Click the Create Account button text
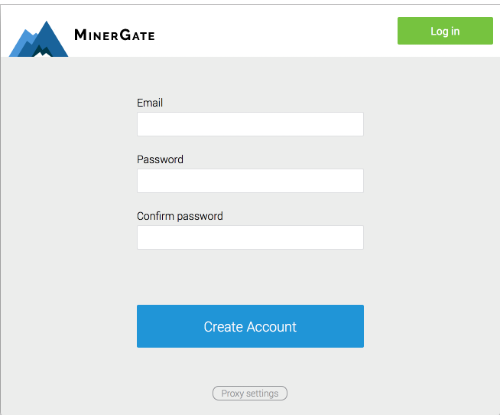 point(250,327)
